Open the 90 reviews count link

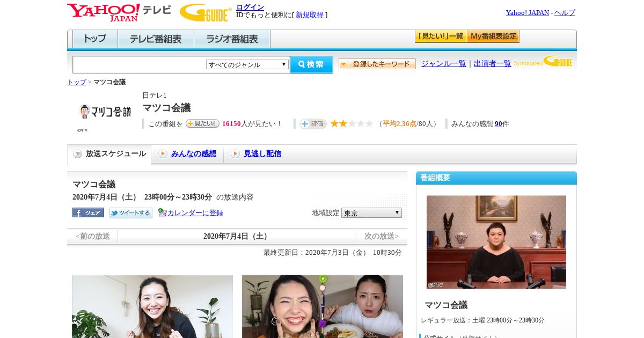click(499, 124)
